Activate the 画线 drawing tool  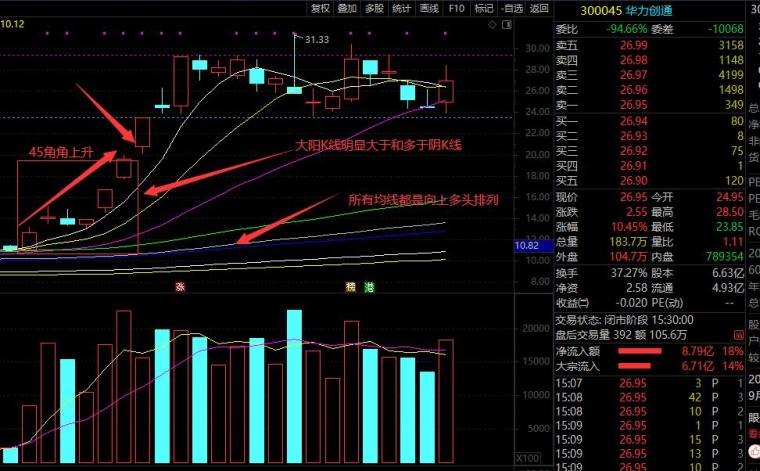(x=429, y=8)
